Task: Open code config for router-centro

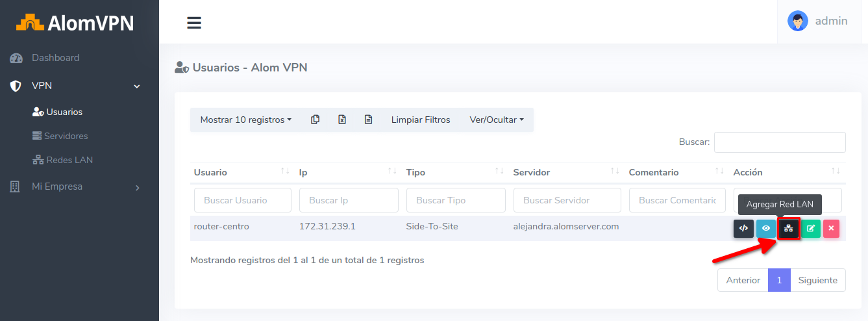Action: click(743, 229)
